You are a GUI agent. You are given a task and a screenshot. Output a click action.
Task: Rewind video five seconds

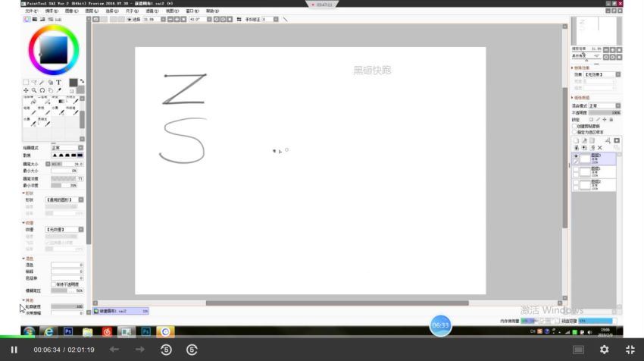tap(166, 350)
